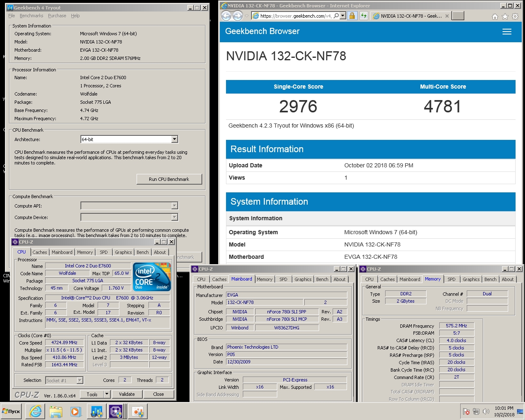The height and width of the screenshot is (420, 525).
Task: Select the CPU tab in left CPU-Z window
Action: 21,252
